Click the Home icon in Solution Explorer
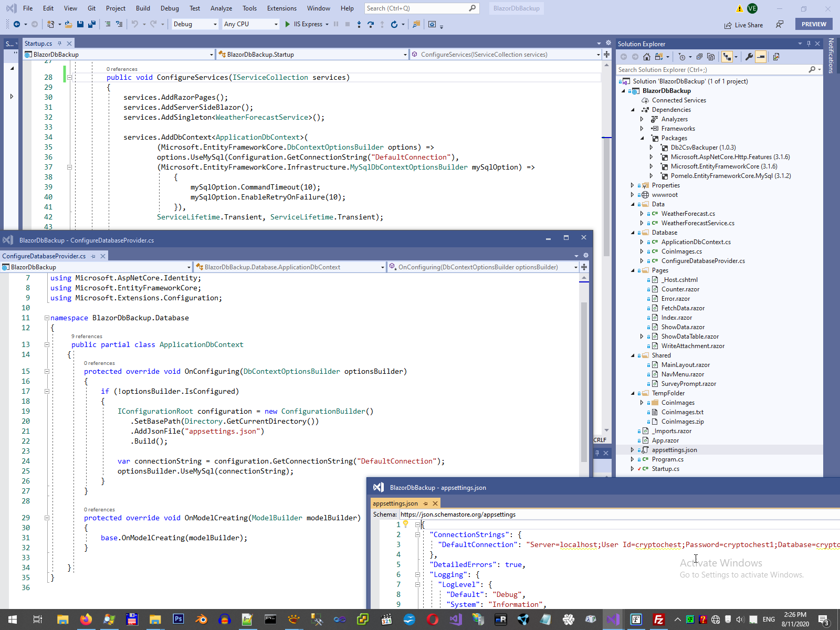 (x=647, y=57)
